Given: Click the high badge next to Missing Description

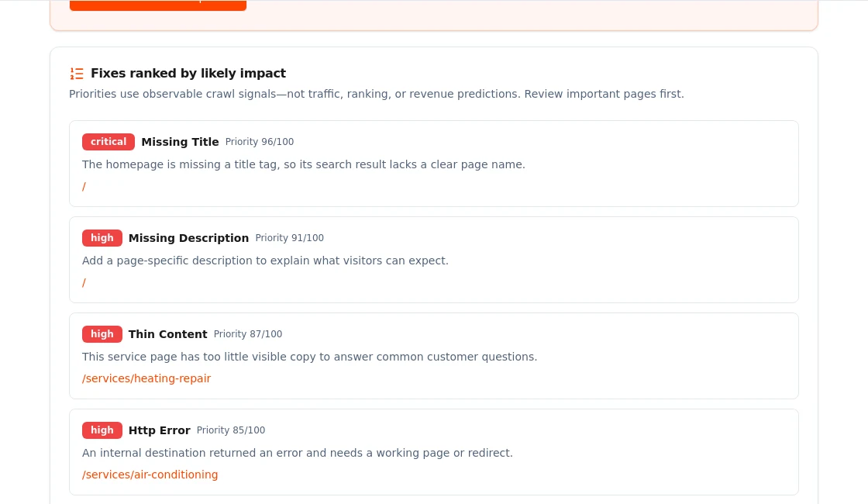Looking at the screenshot, I should tap(102, 238).
